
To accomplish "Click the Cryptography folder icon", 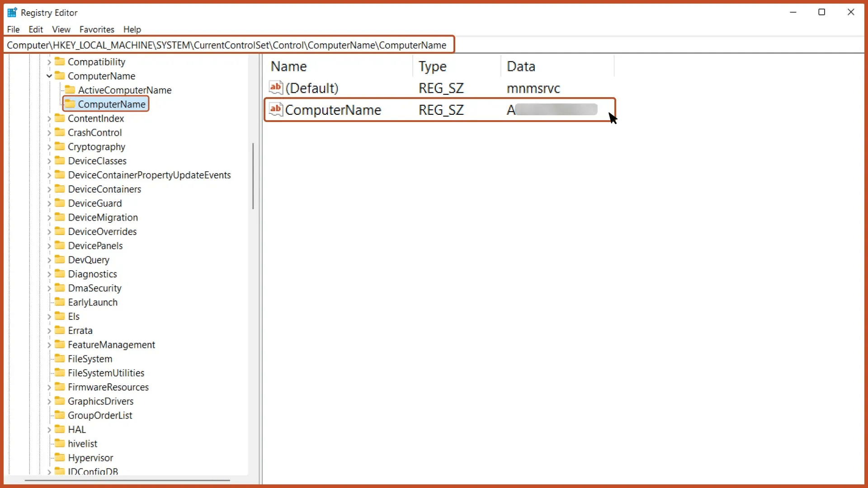I will point(60,146).
